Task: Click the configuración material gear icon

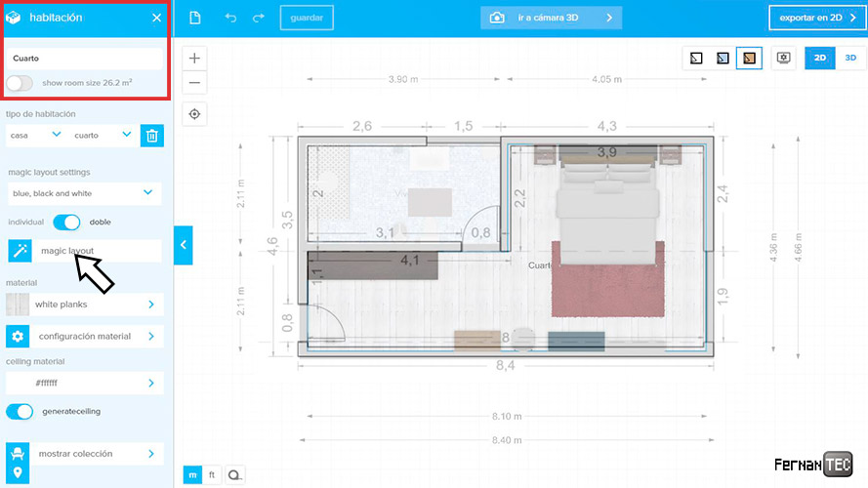Action: (x=18, y=336)
